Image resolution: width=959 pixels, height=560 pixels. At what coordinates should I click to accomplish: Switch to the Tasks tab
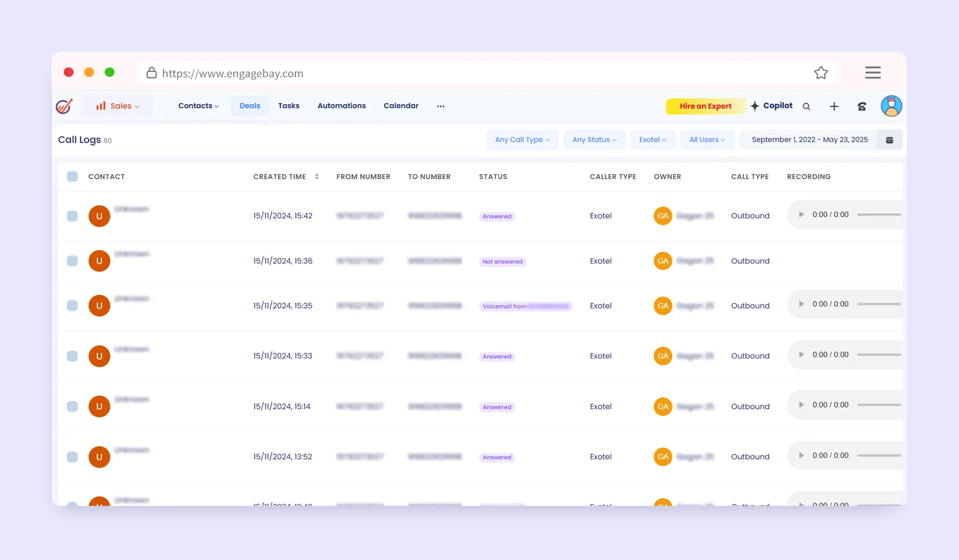(289, 106)
